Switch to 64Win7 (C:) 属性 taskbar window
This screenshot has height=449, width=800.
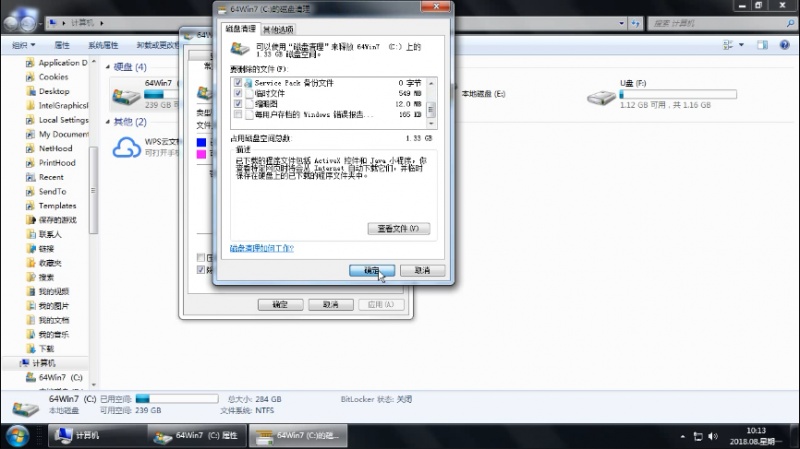197,436
